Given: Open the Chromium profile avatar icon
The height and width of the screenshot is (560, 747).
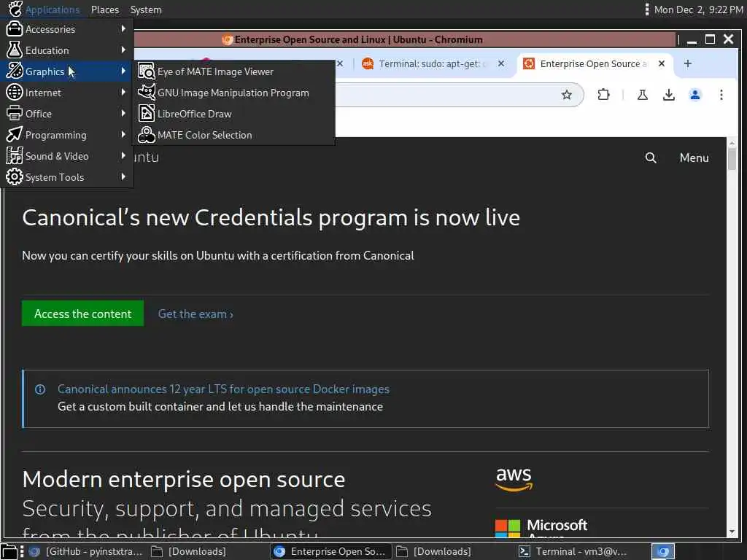Looking at the screenshot, I should coord(695,95).
